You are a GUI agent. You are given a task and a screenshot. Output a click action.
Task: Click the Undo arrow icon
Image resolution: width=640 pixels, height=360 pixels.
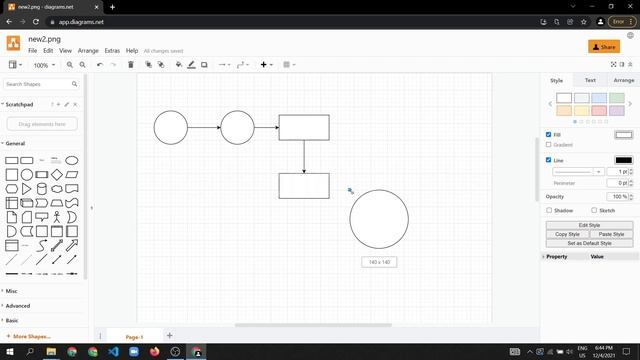[x=100, y=65]
